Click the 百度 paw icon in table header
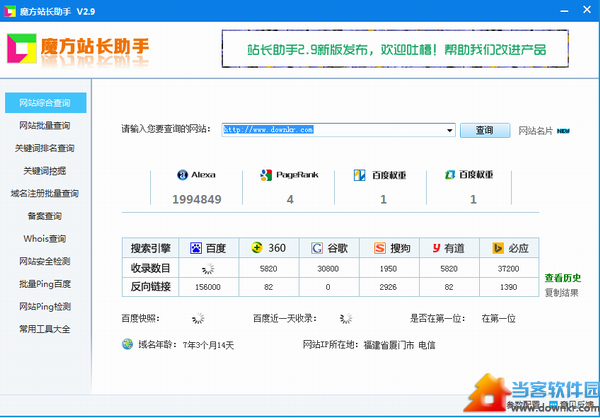The width and height of the screenshot is (600, 418). point(196,248)
